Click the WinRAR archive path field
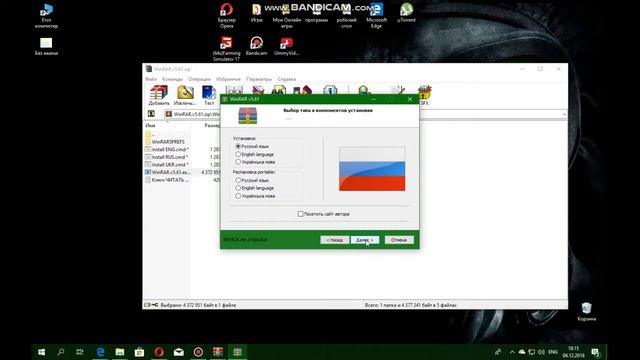 pos(192,114)
